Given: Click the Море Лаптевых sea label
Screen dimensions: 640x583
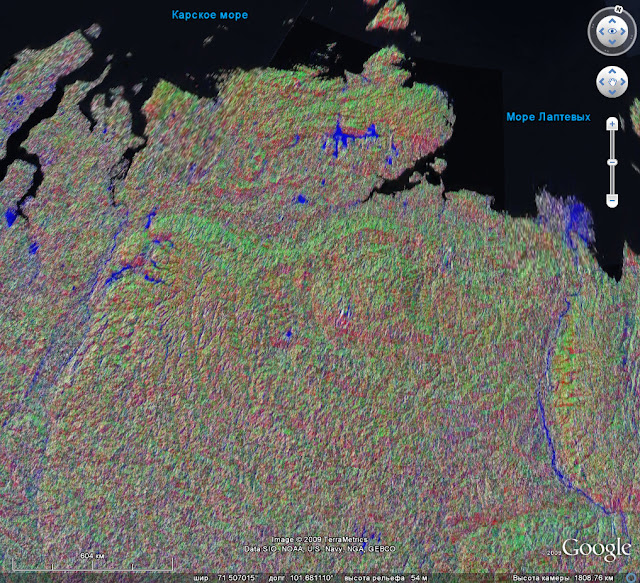Looking at the screenshot, I should (x=548, y=117).
